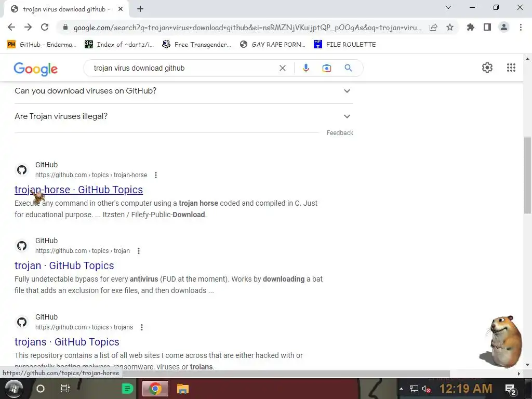Open the green notes app on taskbar
Viewport: 532px width, 399px height.
pyautogui.click(x=128, y=389)
